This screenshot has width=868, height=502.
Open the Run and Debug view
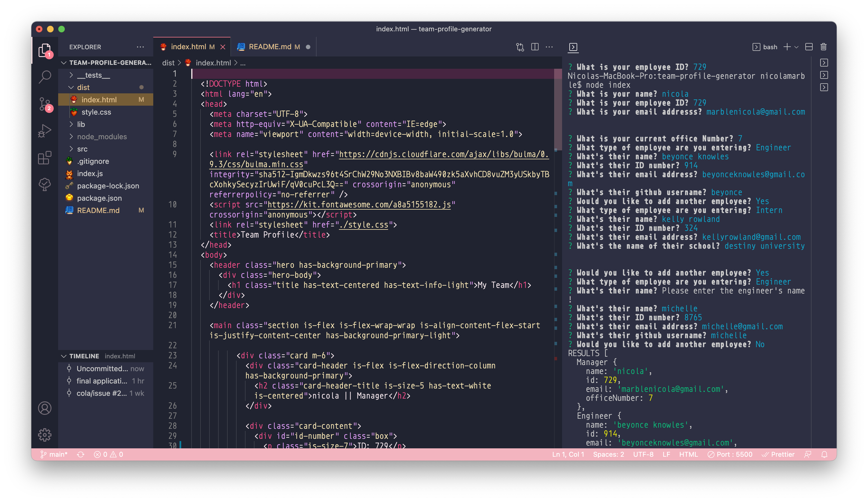tap(44, 131)
